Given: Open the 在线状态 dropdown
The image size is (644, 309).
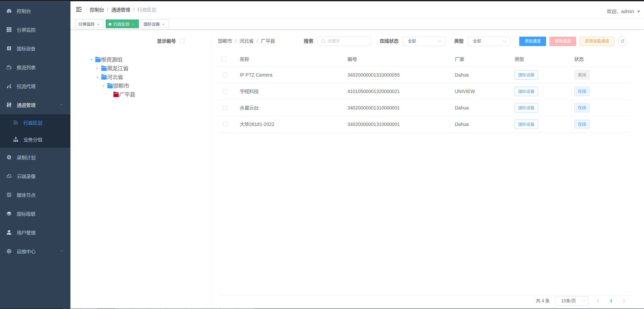Looking at the screenshot, I should point(424,41).
